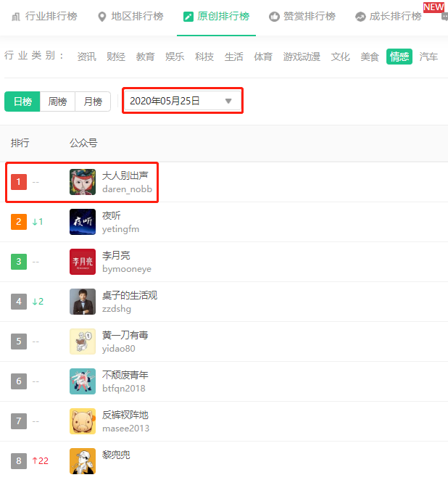Screen dimensions: 448x480
Task: Open 大人别出声 account avatar
Action: [x=83, y=182]
